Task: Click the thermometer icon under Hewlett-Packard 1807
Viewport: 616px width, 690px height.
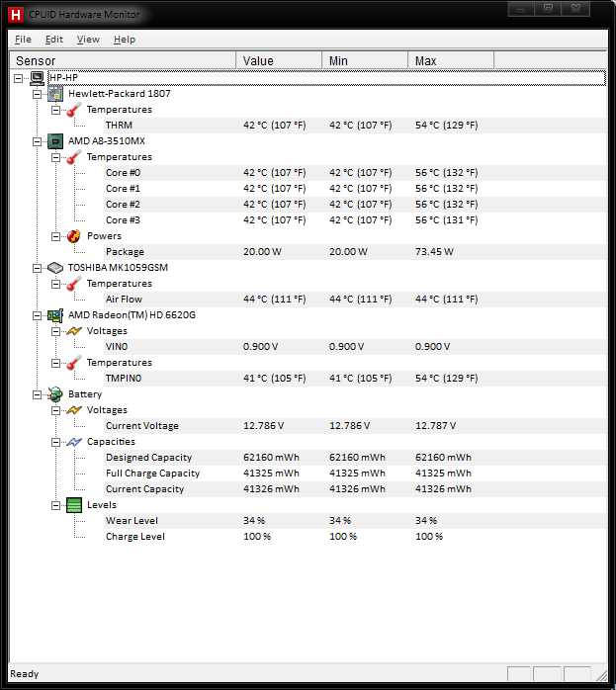Action: tap(74, 110)
